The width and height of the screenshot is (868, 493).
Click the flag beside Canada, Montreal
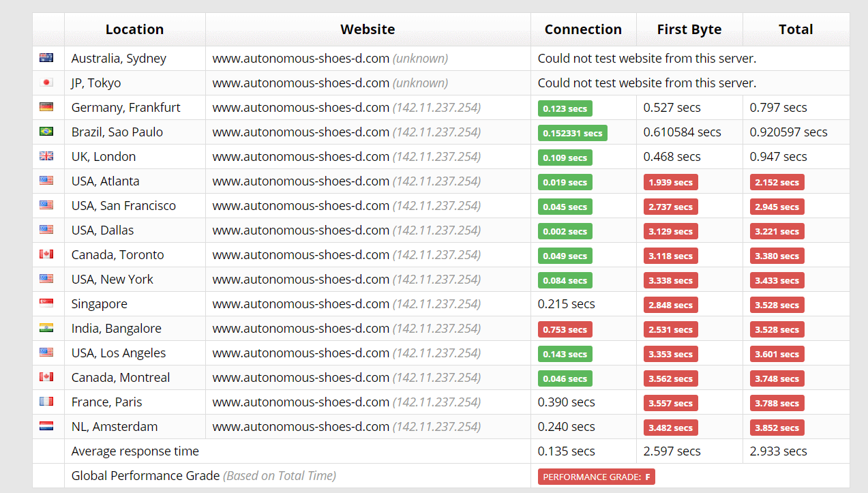point(46,377)
